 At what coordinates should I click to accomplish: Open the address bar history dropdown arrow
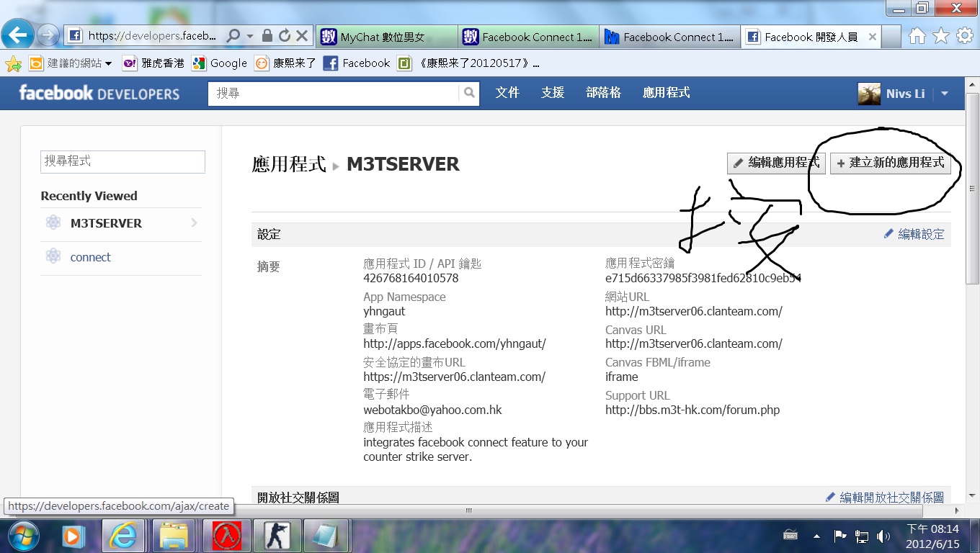[x=250, y=35]
